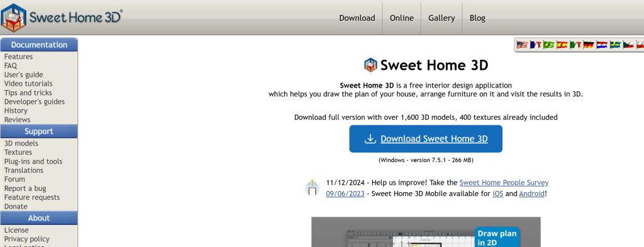Open Features in the Documentation sidebar
644x247 pixels.
[x=18, y=57]
